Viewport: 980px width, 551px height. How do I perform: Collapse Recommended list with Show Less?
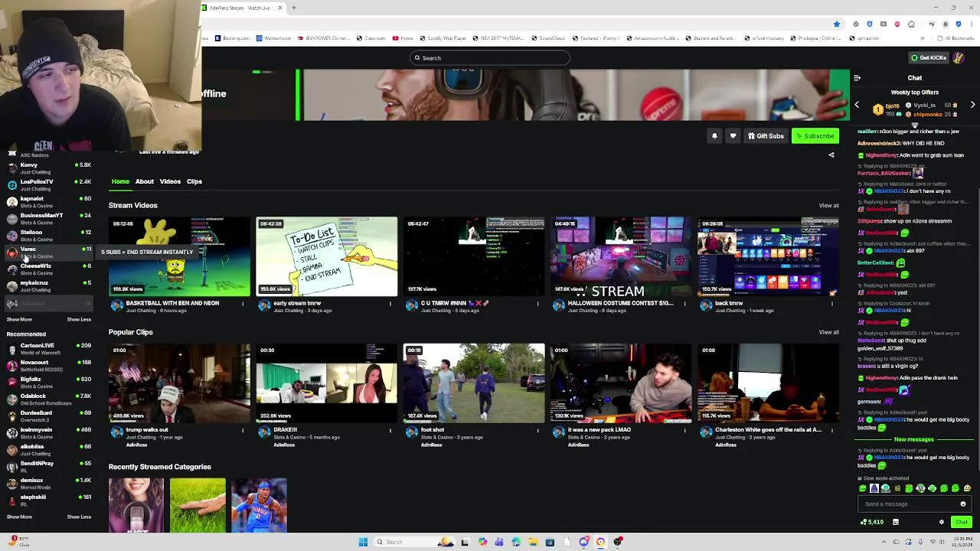[79, 517]
